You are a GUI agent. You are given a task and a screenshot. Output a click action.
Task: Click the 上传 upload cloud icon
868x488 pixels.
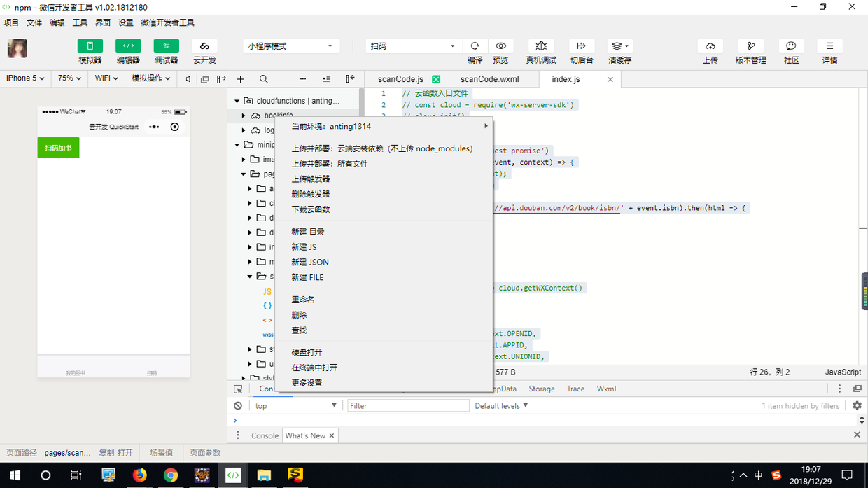click(x=710, y=46)
